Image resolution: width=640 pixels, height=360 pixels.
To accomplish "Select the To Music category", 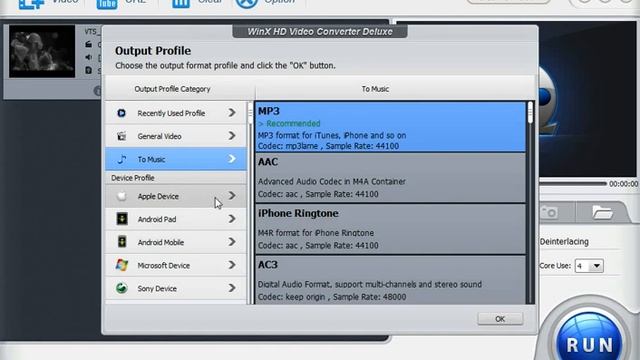I will [x=176, y=159].
